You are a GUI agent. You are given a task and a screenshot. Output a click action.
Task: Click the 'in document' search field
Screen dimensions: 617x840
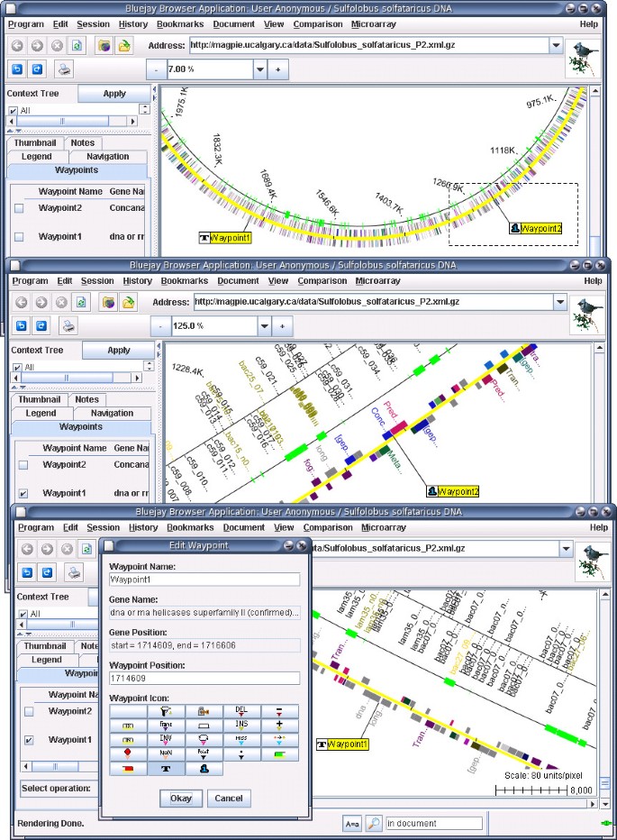(x=433, y=824)
